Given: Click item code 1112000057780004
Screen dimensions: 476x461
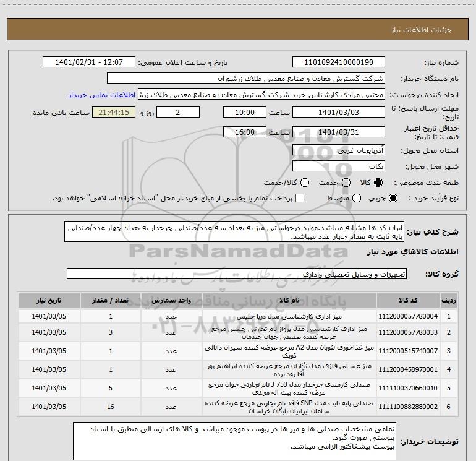Looking at the screenshot, I should pos(408,316).
